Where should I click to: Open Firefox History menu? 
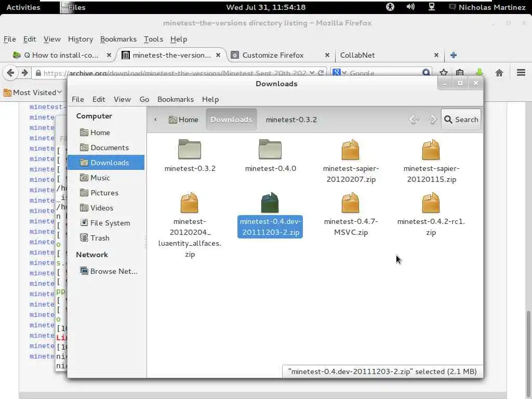pyautogui.click(x=81, y=39)
